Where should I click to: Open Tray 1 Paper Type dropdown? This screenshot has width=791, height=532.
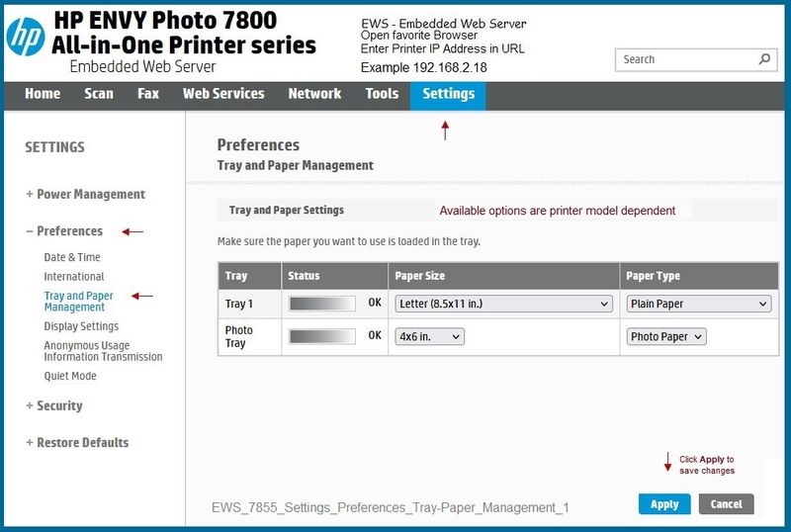point(699,304)
